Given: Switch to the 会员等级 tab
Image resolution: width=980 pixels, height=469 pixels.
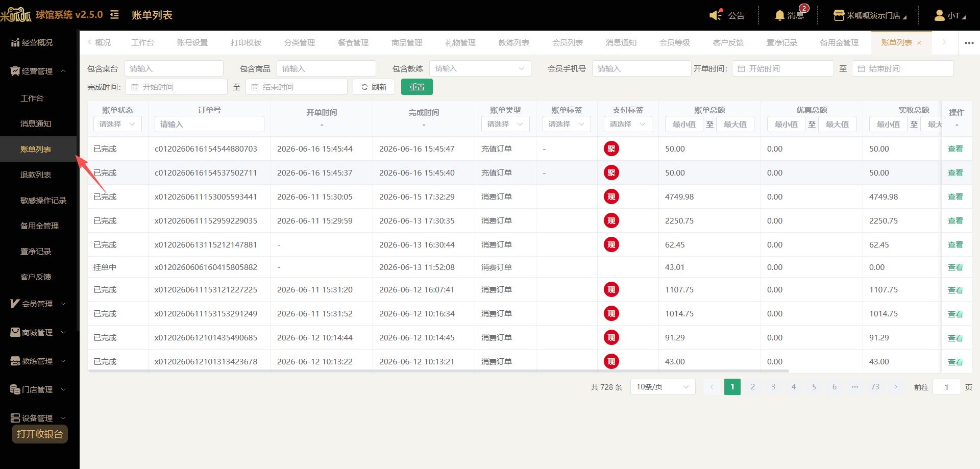Looking at the screenshot, I should tap(675, 42).
